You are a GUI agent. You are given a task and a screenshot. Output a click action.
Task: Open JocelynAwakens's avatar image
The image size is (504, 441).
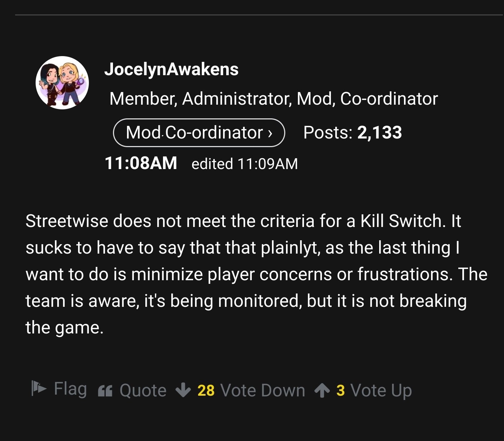coord(62,82)
